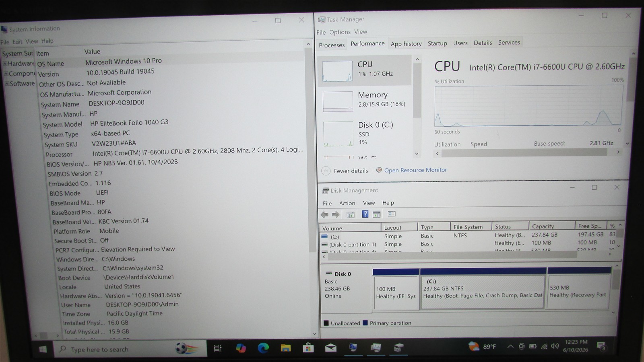Click the Capacity column header

[x=551, y=226]
